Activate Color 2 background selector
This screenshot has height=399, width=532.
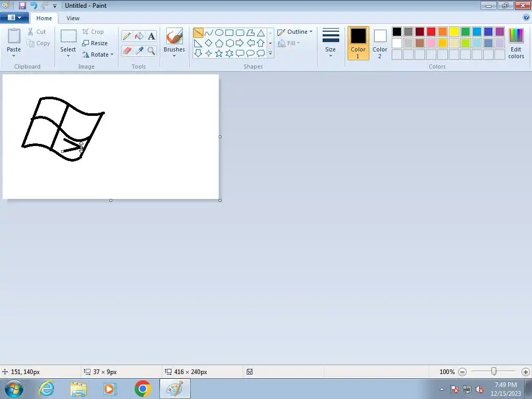tap(380, 43)
